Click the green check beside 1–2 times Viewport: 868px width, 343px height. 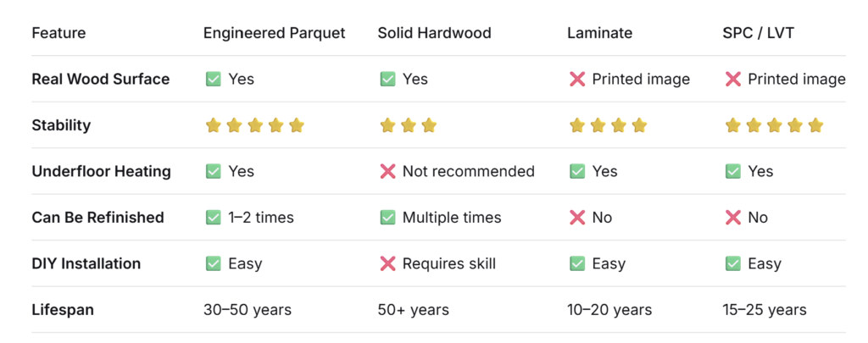click(x=213, y=218)
